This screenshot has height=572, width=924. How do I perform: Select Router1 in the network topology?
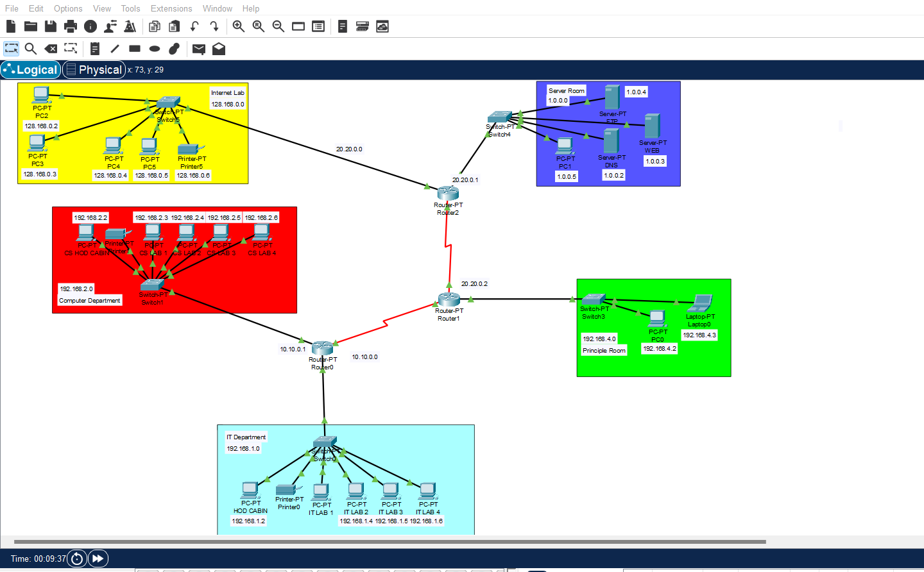[x=448, y=300]
